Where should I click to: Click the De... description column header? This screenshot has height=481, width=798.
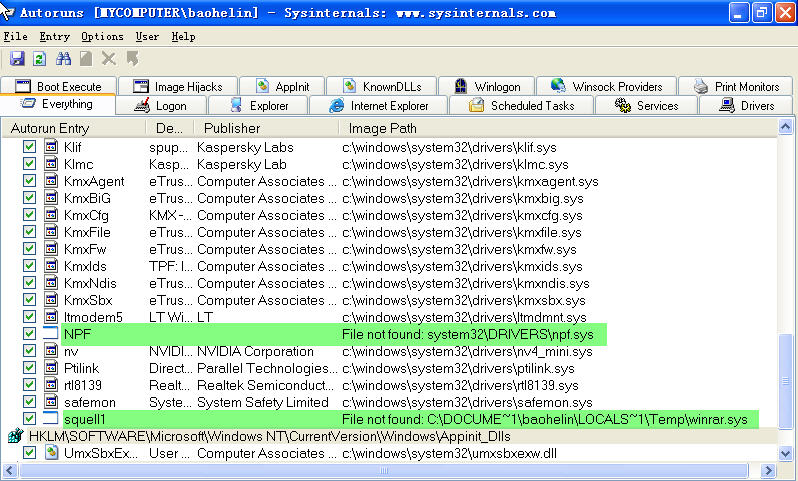tap(170, 128)
